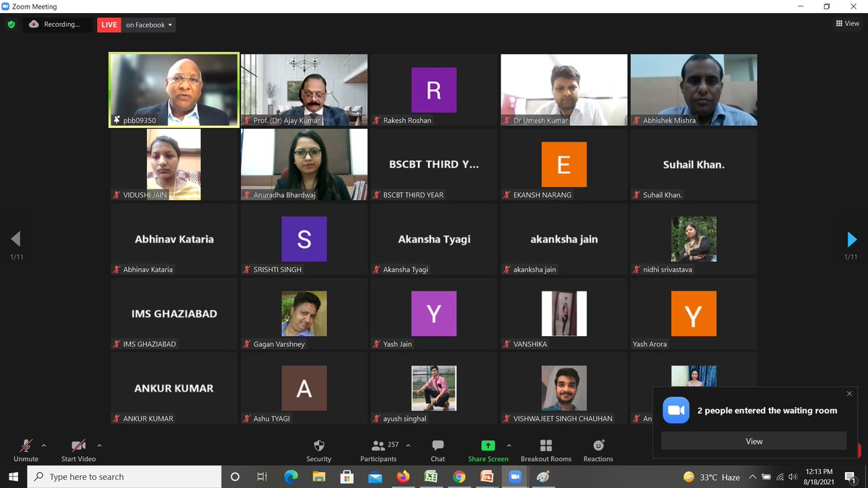Click muted mic icon beside Abhinav Kataria
This screenshot has width=868, height=488.
coord(116,270)
